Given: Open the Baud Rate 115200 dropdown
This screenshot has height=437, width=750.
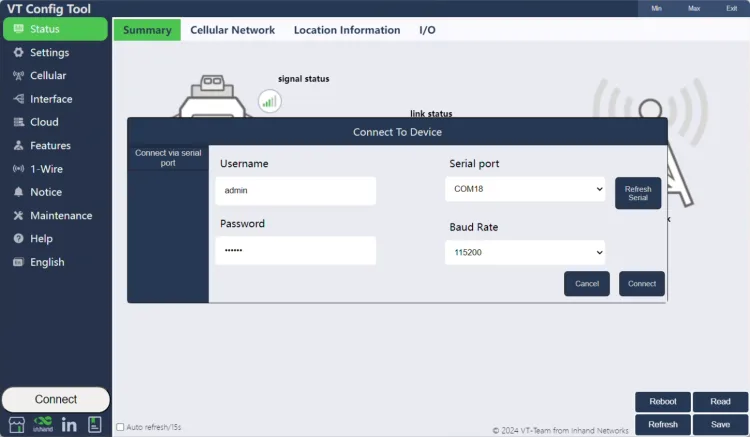Looking at the screenshot, I should (x=525, y=252).
